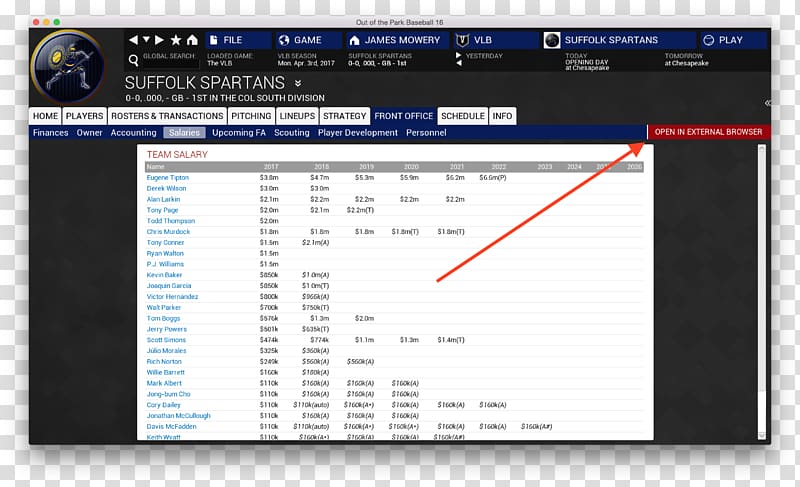Open the ROSTERS & TRANSACTIONS tab
The height and width of the screenshot is (487, 800).
167,116
